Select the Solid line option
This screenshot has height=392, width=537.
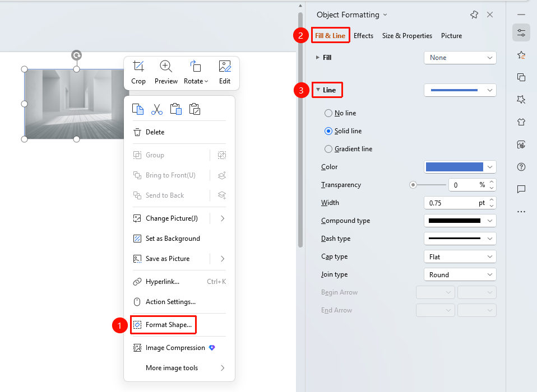(x=328, y=131)
